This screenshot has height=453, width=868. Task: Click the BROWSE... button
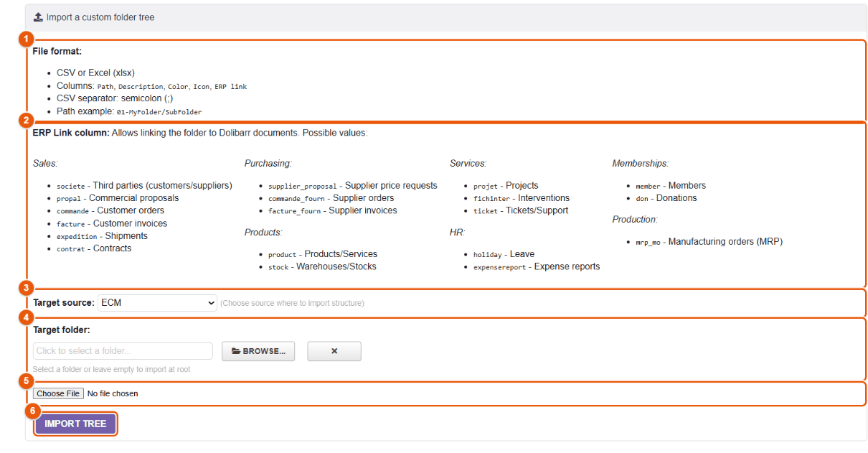(259, 351)
